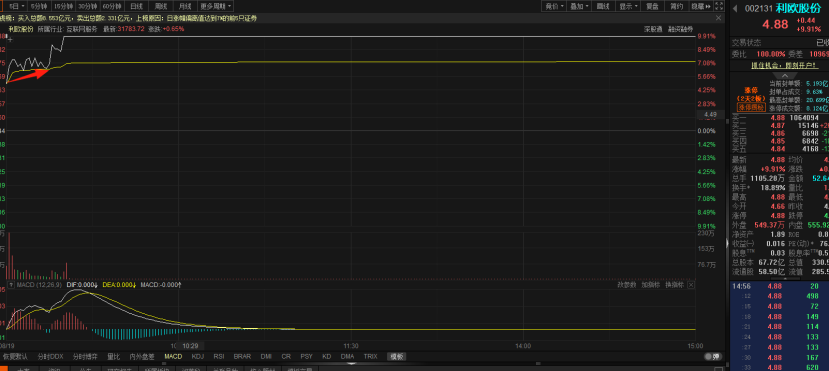Expand the 更多周期 dropdown

pyautogui.click(x=216, y=6)
